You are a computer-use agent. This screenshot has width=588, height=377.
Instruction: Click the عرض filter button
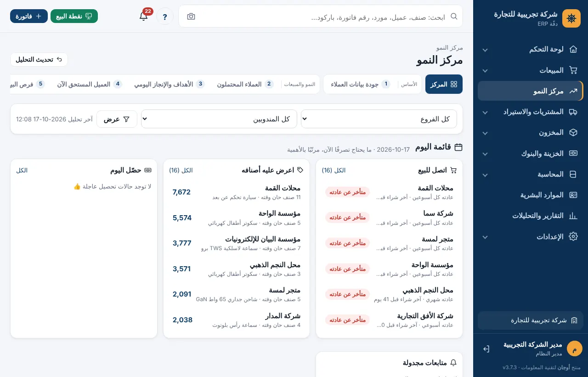point(117,119)
